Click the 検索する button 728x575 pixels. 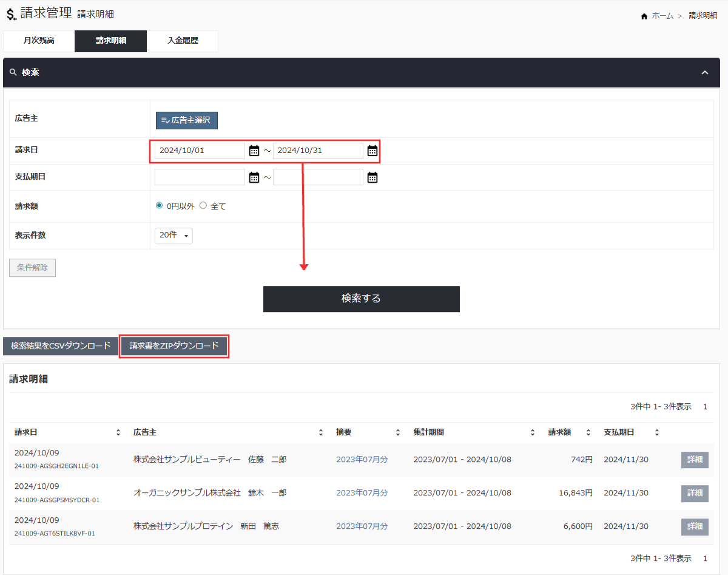click(x=361, y=299)
